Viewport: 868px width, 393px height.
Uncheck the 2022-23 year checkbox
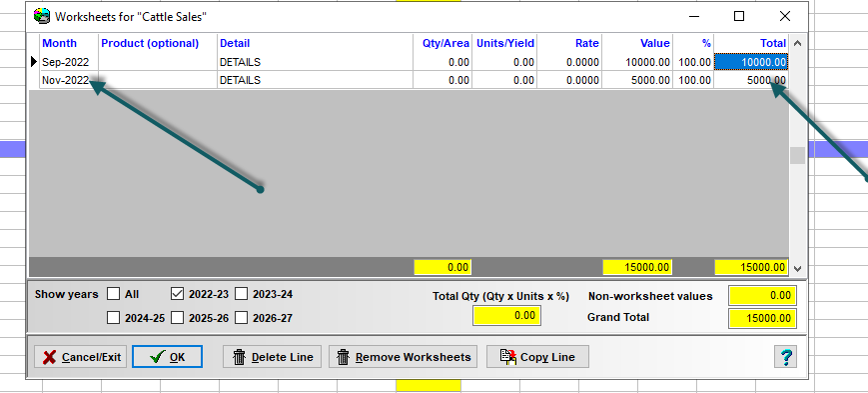(177, 294)
